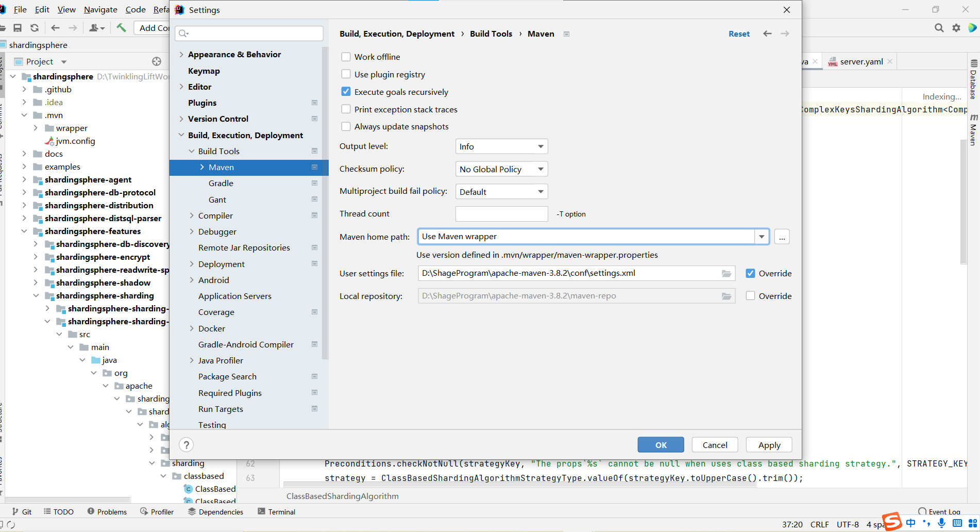This screenshot has height=532, width=980.
Task: Disable Execute goals recursively
Action: tap(346, 91)
